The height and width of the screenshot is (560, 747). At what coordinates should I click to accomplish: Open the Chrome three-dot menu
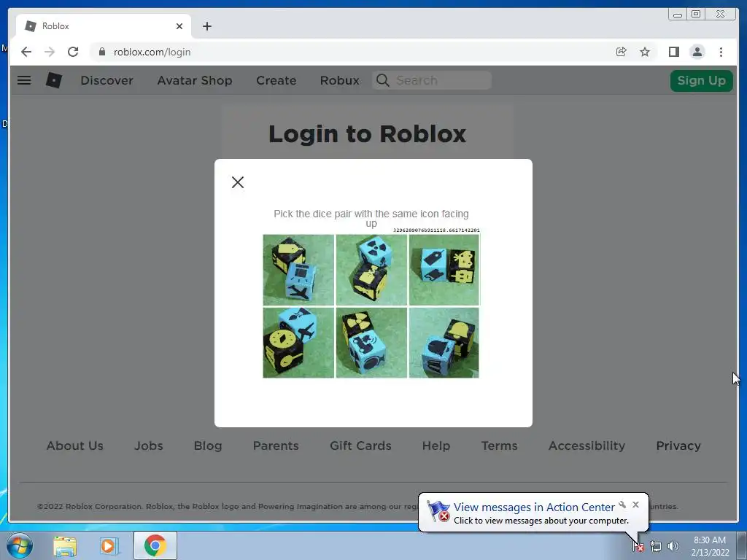point(721,52)
